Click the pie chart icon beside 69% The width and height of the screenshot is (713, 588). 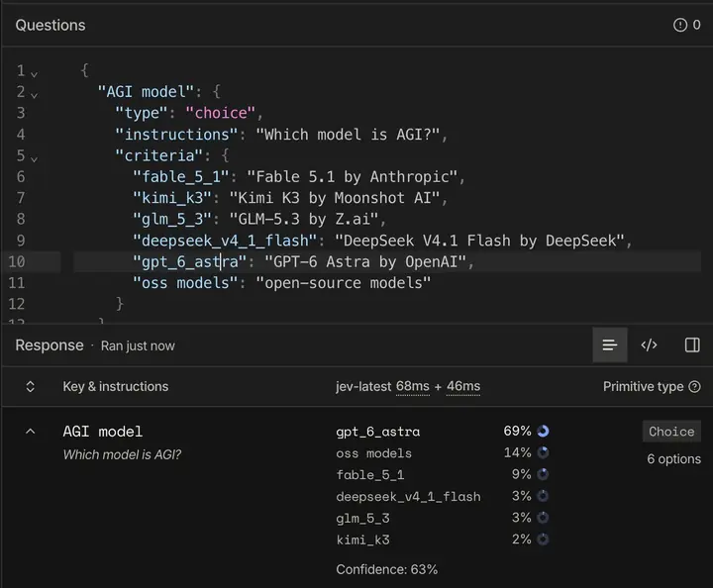pos(543,431)
